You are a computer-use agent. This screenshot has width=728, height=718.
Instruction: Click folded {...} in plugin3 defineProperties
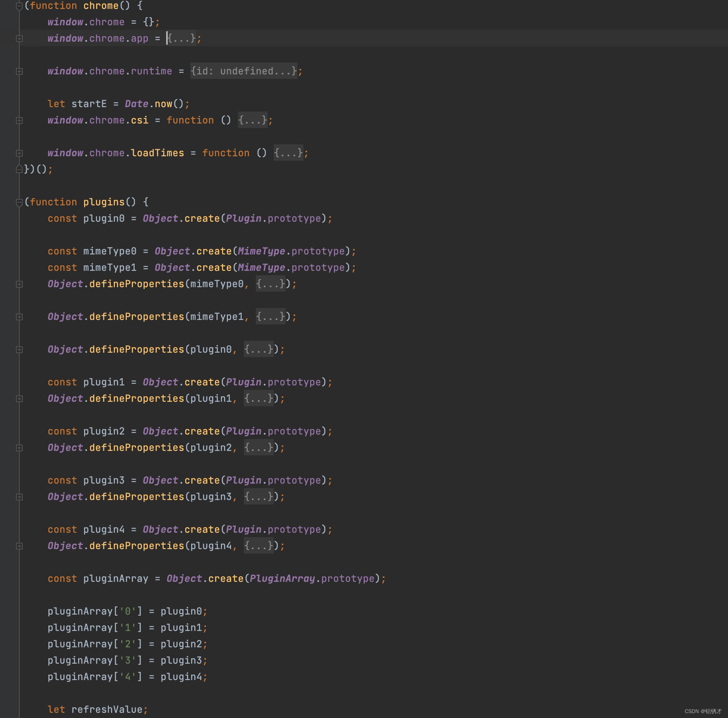[259, 497]
